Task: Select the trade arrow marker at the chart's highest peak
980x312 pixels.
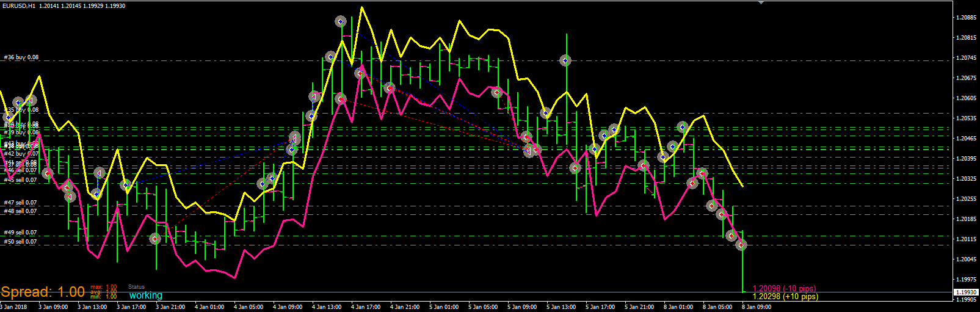Action: (341, 22)
